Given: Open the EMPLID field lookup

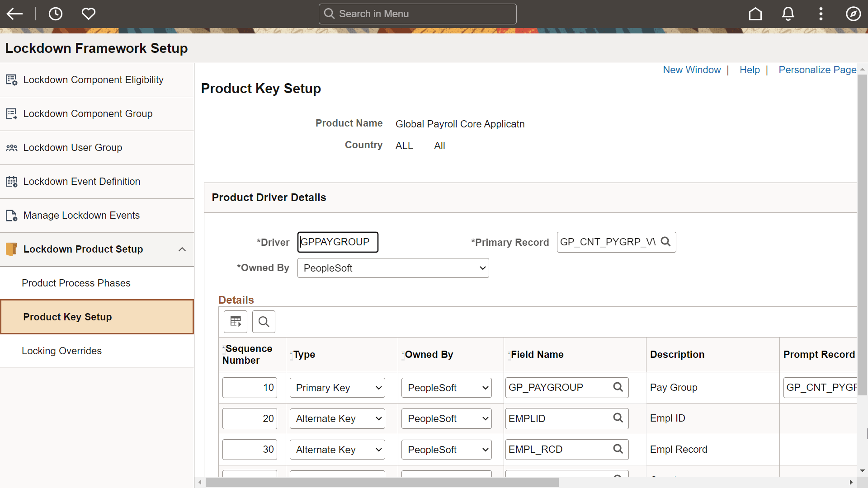Looking at the screenshot, I should pyautogui.click(x=618, y=418).
